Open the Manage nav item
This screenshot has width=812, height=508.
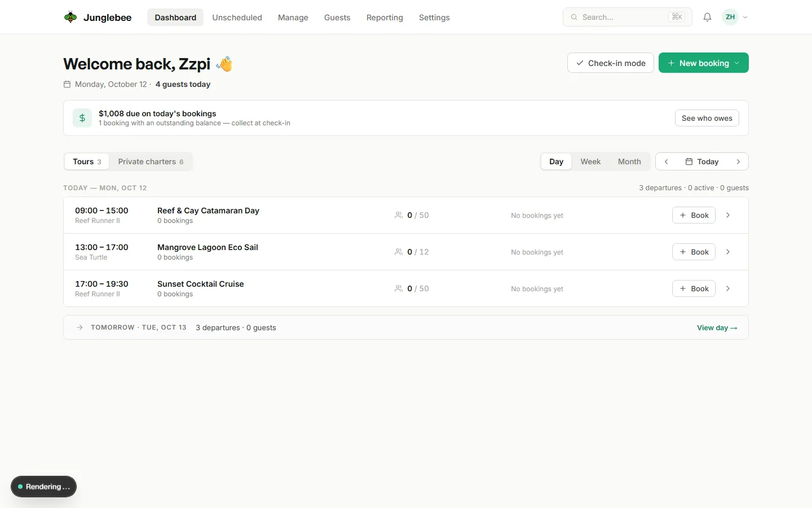[293, 17]
